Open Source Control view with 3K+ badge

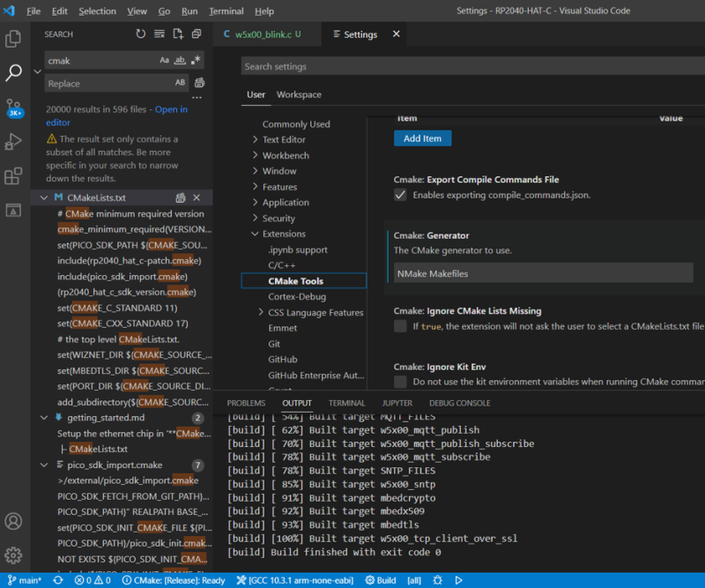[x=14, y=108]
